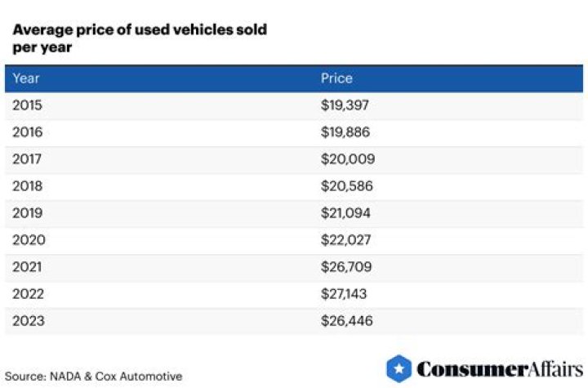
Task: Select the $26,709 price for 2021
Action: pyautogui.click(x=347, y=267)
